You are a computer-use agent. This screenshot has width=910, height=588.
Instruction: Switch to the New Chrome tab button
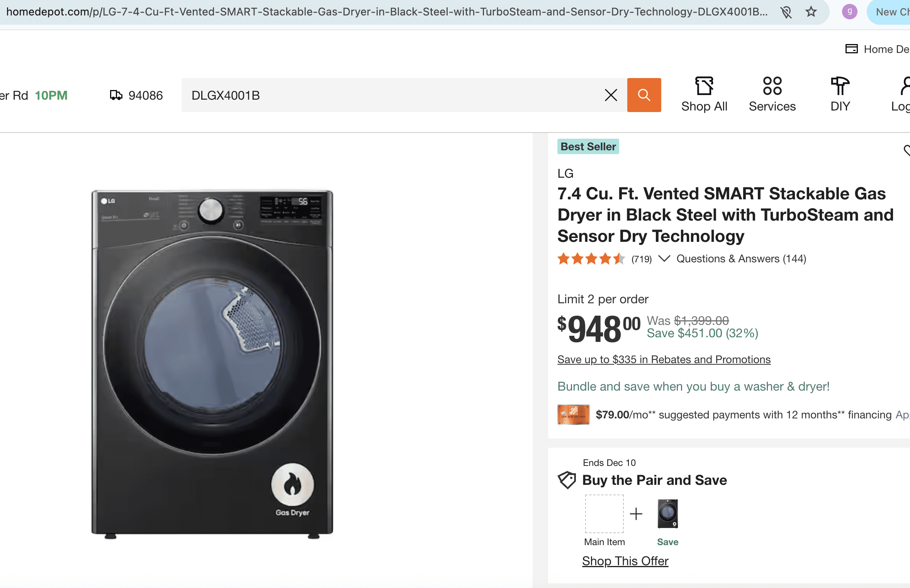[892, 12]
